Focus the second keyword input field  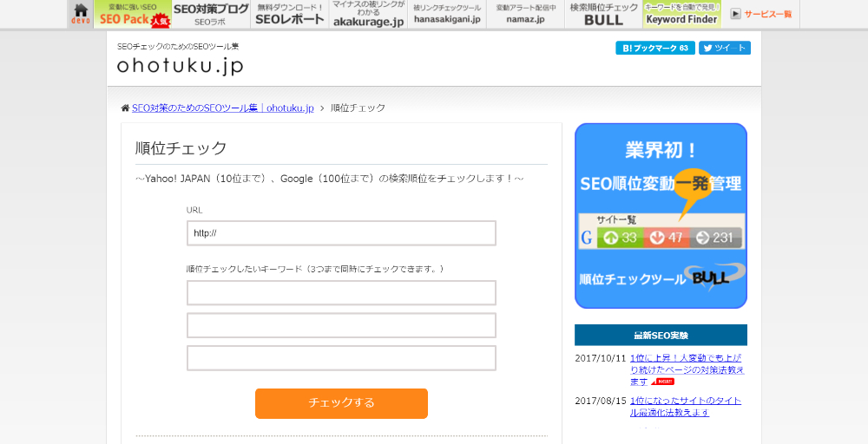(x=341, y=325)
